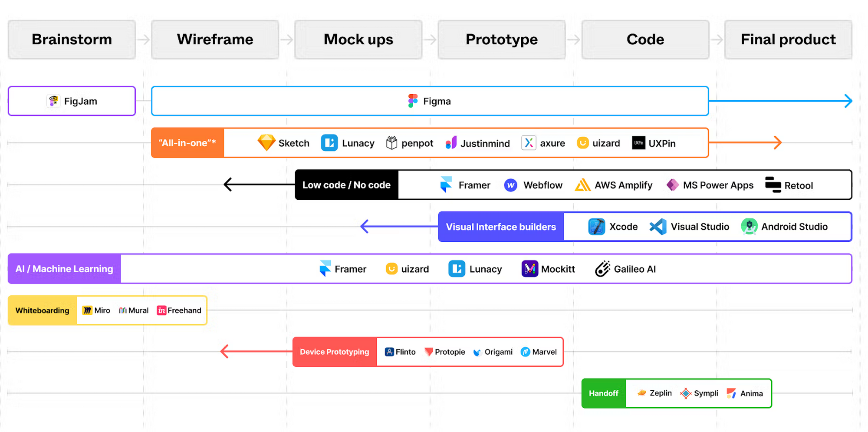Screen dimensions: 868x432
Task: Click the "Protopie" text
Action: (450, 352)
